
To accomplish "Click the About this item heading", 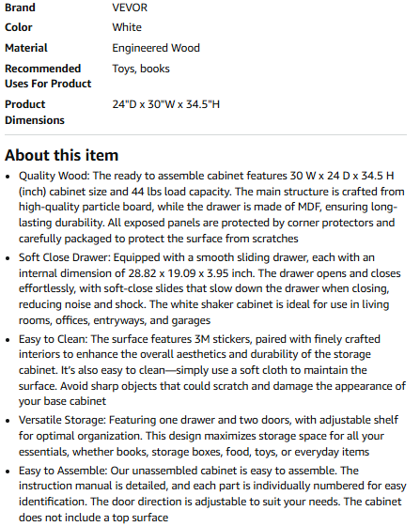I will pyautogui.click(x=62, y=155).
